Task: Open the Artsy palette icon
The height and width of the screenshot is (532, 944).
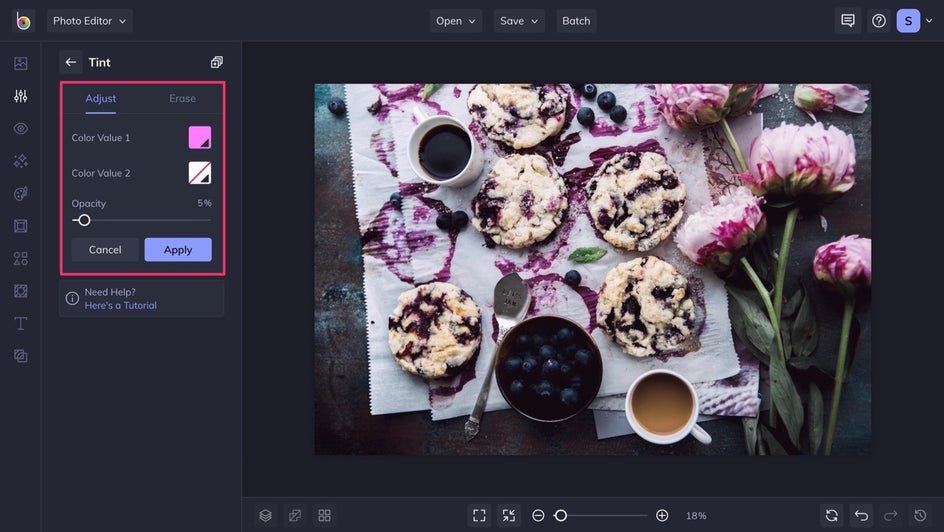Action: [x=20, y=193]
